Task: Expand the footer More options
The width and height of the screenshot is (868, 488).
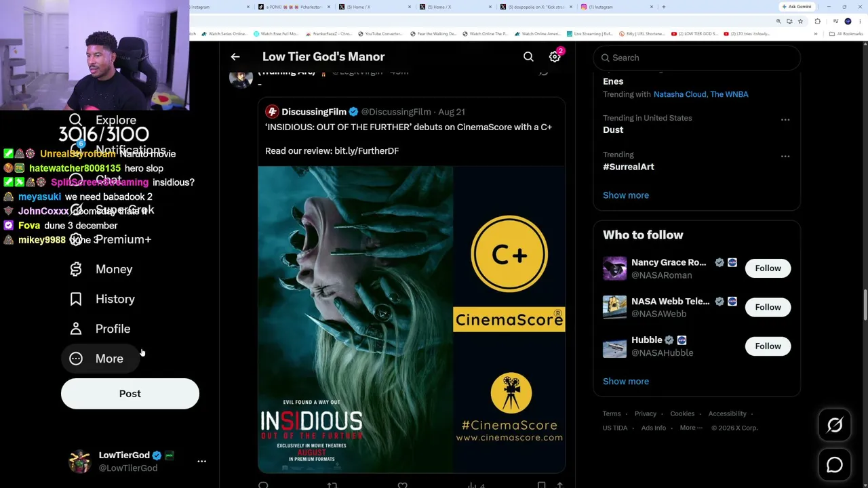Action: point(691,428)
